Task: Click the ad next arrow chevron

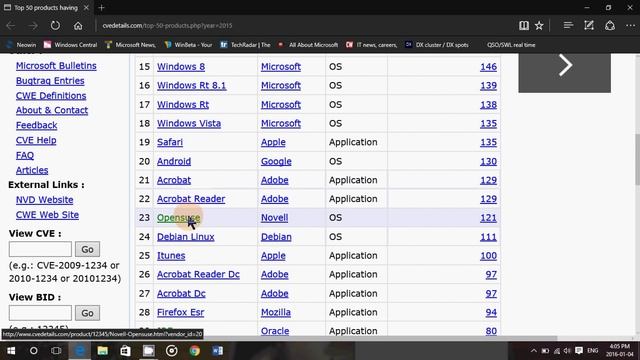Action: click(565, 65)
